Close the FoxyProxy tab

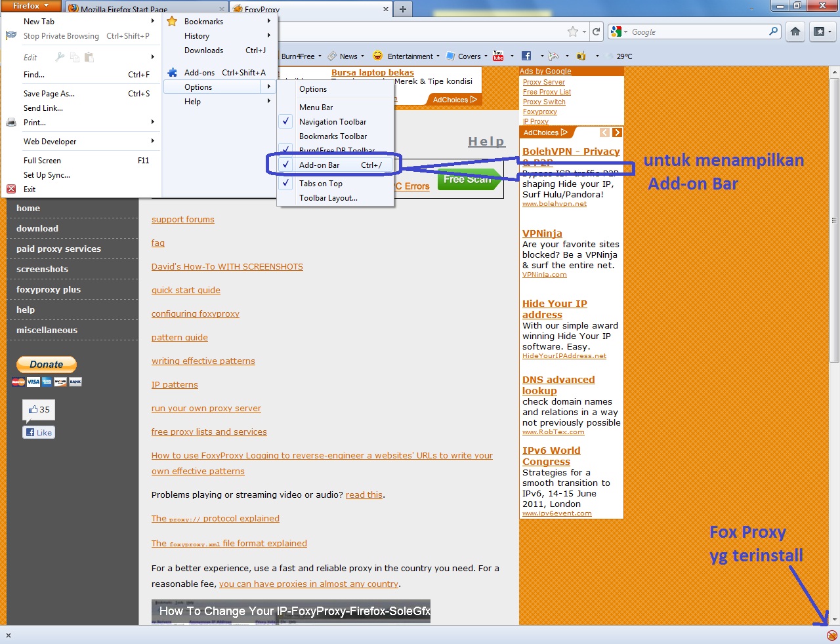385,9
